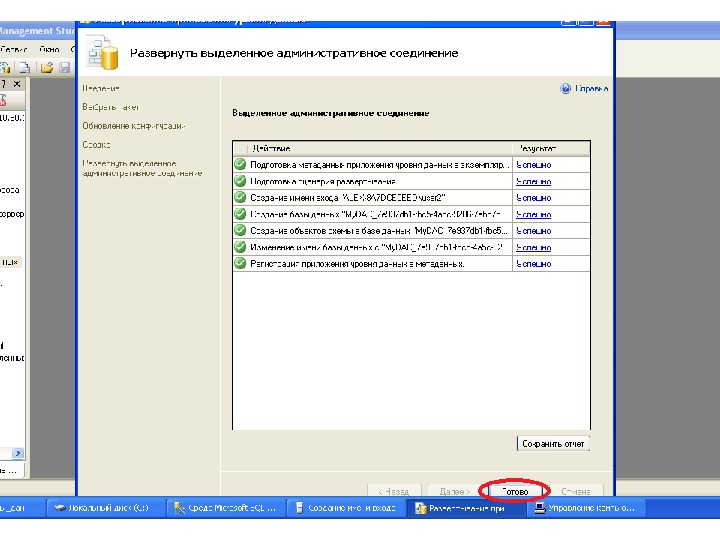720x540 pixels.
Task: Select the Выбрать пакет wizard step
Action: pyautogui.click(x=111, y=107)
